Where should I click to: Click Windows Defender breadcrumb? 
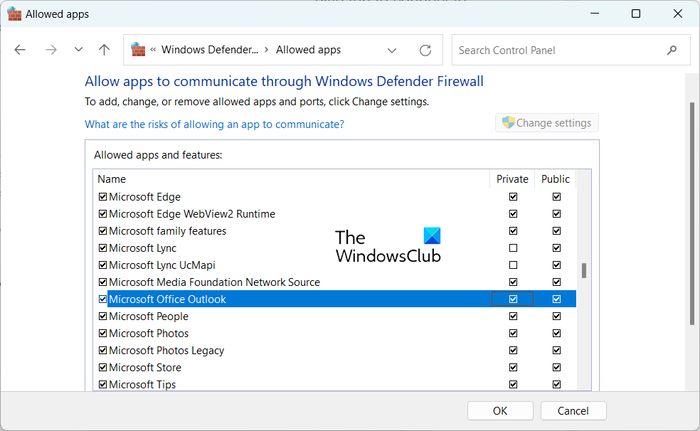[x=209, y=50]
